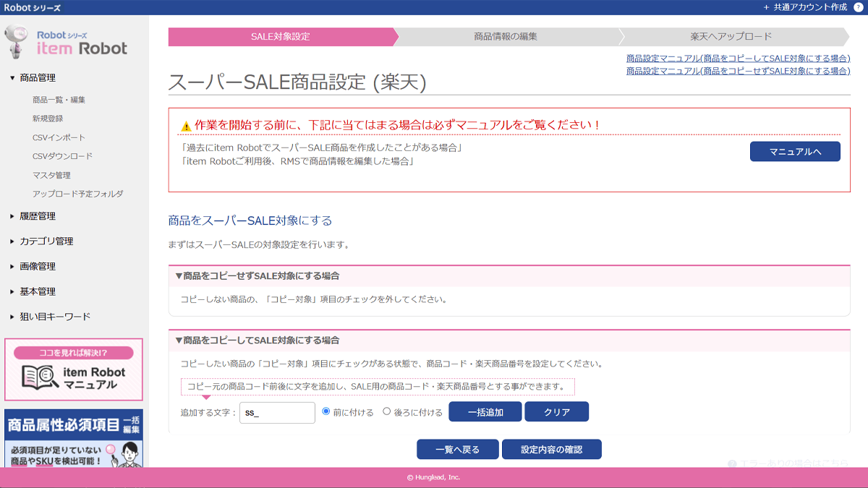Click the 一覧へ戻る button

click(x=457, y=449)
